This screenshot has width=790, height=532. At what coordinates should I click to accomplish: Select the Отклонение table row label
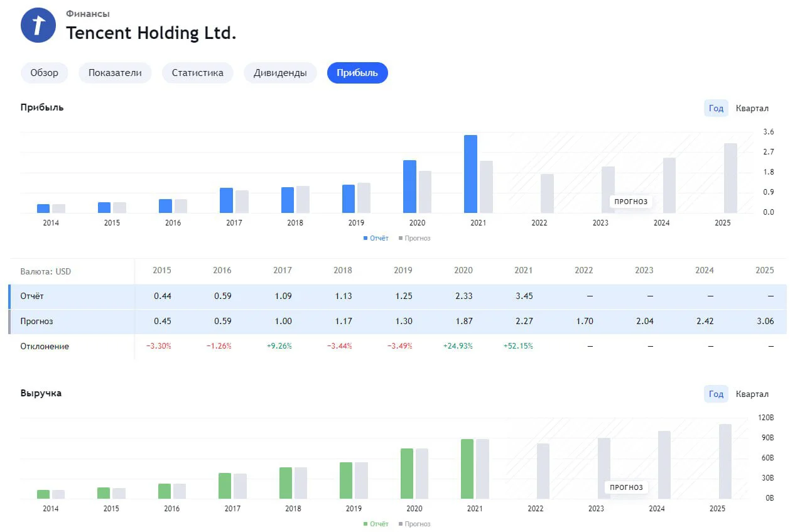pos(45,346)
